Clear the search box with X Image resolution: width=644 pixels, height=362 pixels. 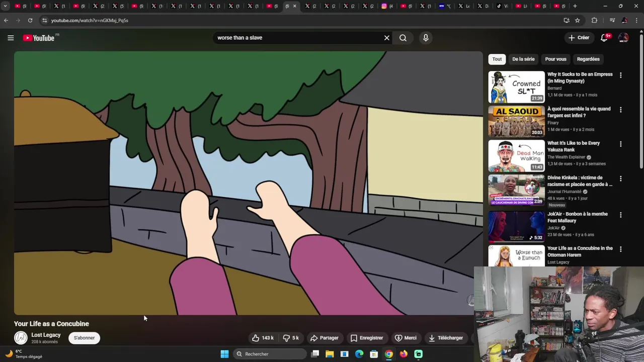coord(387,38)
